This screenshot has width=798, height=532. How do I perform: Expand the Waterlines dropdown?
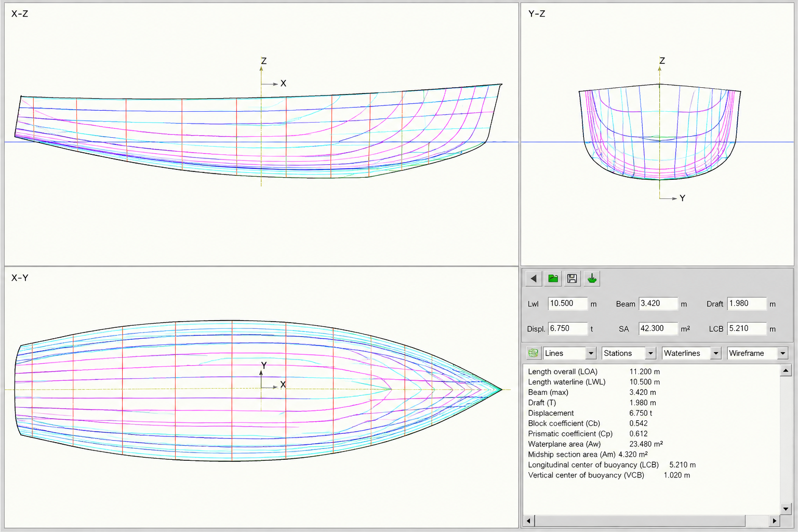pos(691,353)
